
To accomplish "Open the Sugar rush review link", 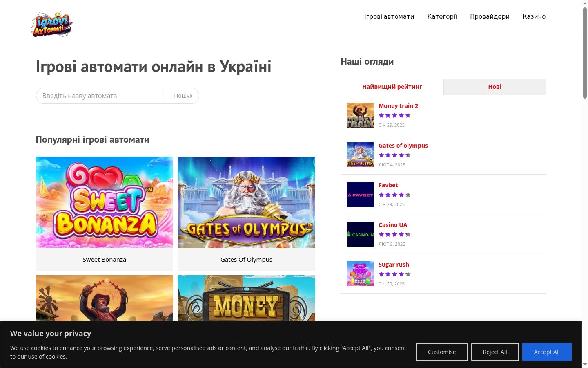I will coord(394,265).
